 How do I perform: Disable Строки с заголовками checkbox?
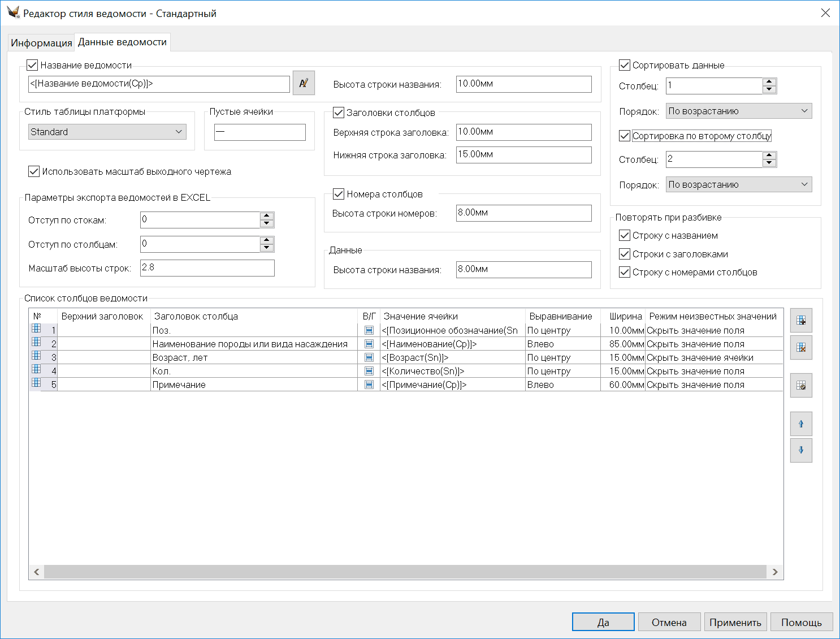coord(625,254)
